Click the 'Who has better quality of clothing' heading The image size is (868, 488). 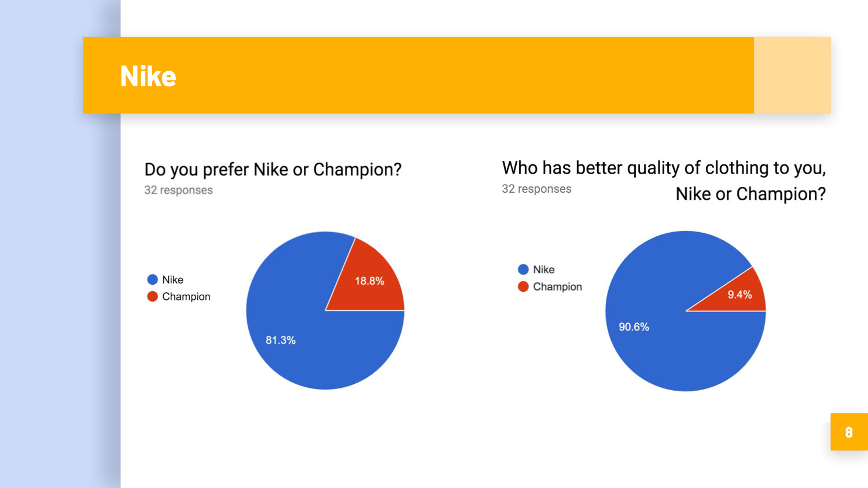click(x=664, y=181)
